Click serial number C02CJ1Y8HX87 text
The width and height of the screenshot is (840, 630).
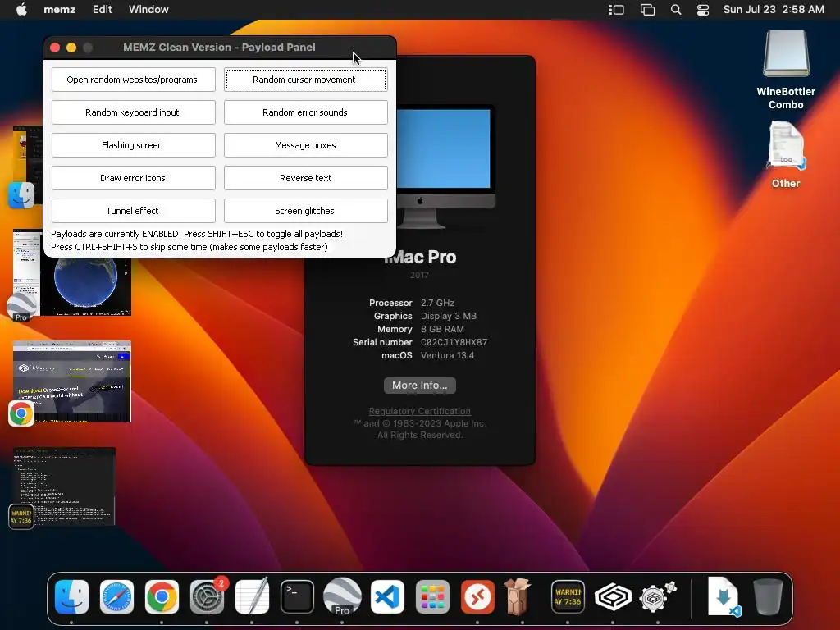(x=454, y=342)
